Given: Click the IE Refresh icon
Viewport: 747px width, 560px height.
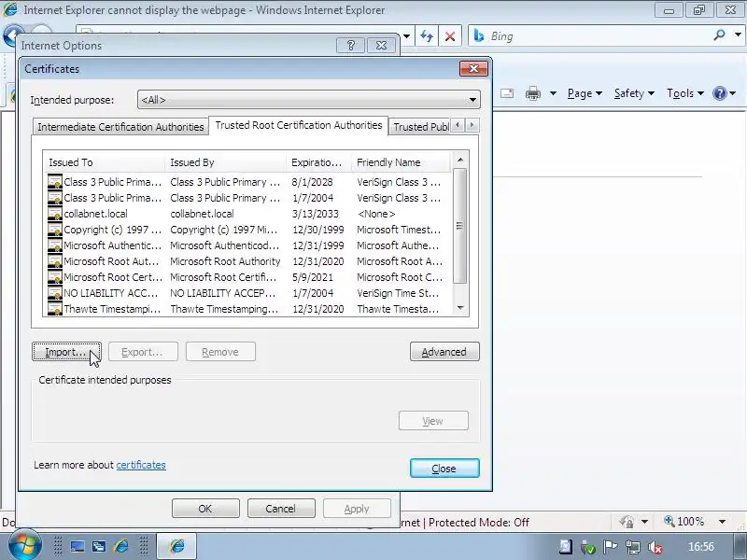Looking at the screenshot, I should point(427,36).
